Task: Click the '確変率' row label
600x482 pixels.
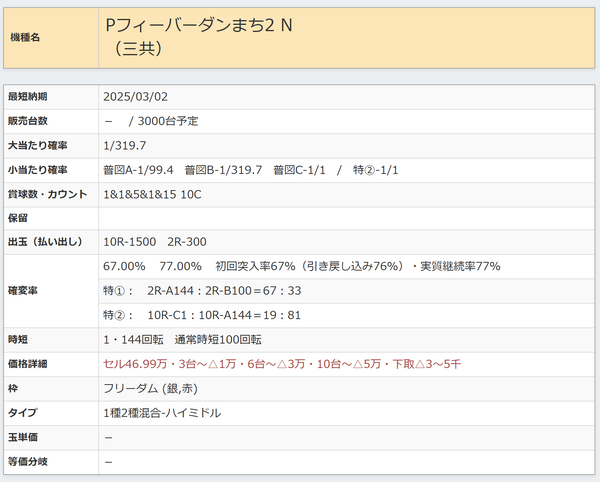Action: pyautogui.click(x=23, y=291)
